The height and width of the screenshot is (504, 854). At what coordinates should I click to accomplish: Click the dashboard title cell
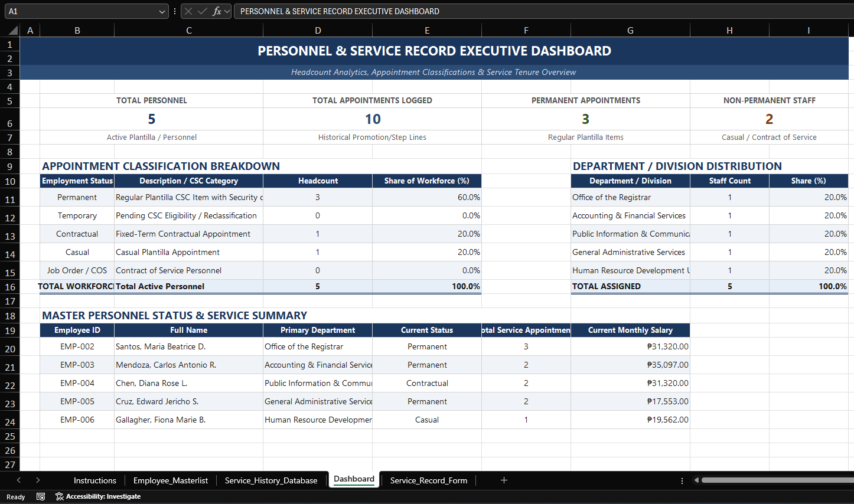[x=434, y=51]
